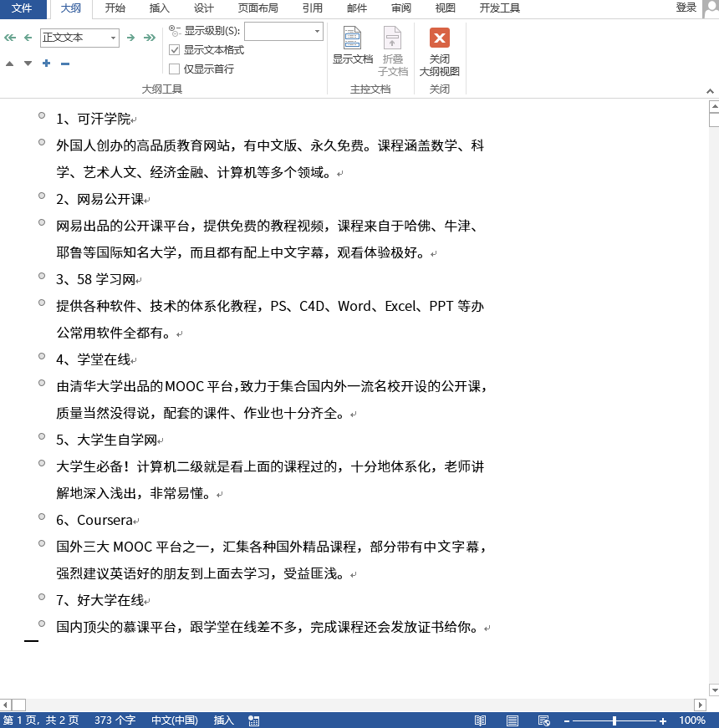719x728 pixels.
Task: Open the outline level combo box showing 正文文本
Action: 79,38
